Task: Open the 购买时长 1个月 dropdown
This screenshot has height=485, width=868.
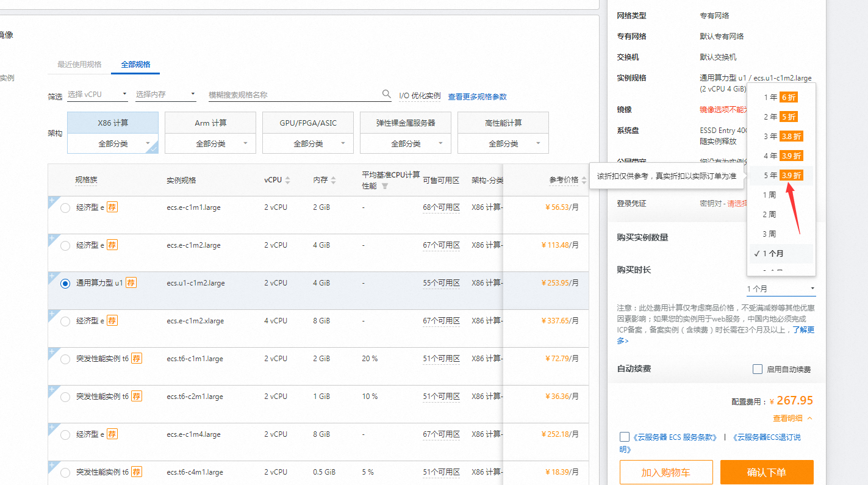Action: tap(781, 289)
